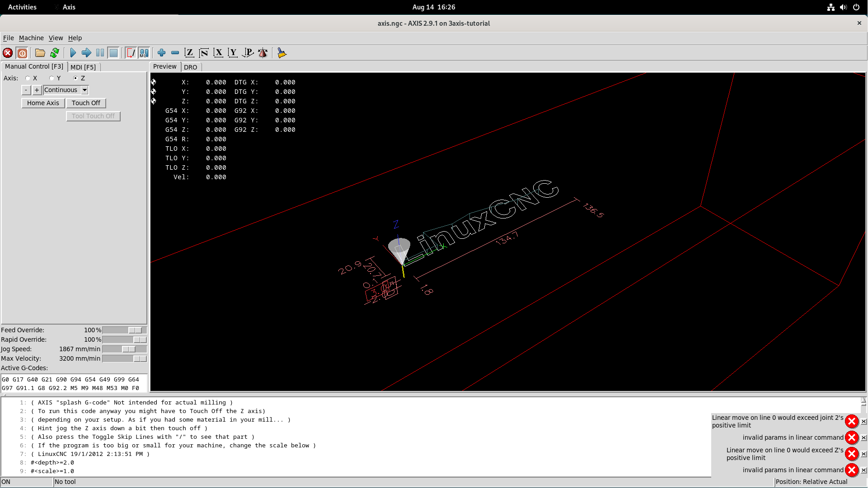Switch to the Manual Control [F3] tab
Screen dimensions: 868x488
click(34, 67)
